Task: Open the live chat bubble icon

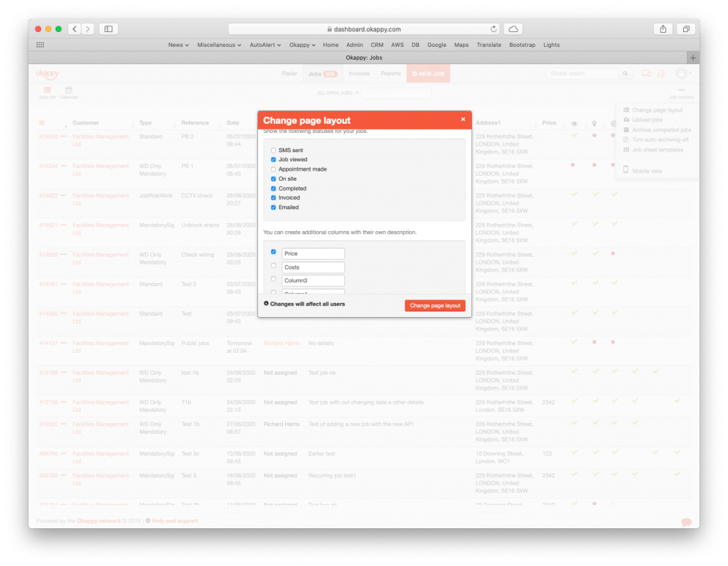Action: coord(686,523)
